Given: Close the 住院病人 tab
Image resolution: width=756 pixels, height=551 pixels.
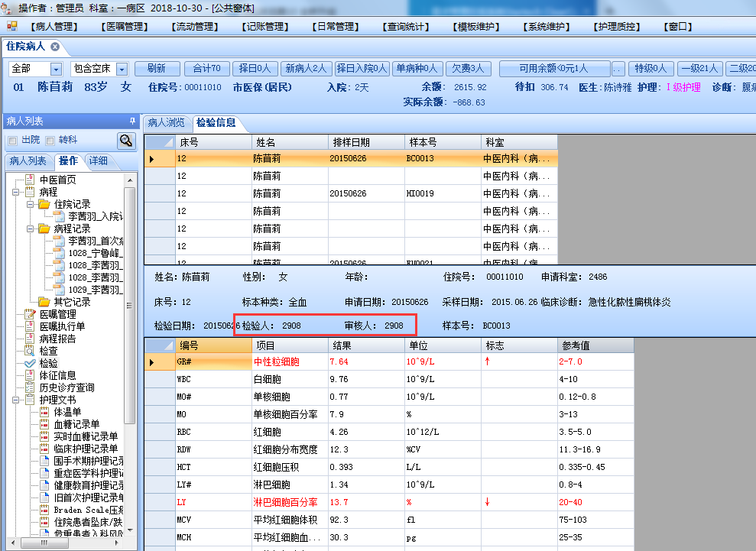Looking at the screenshot, I should [x=55, y=47].
